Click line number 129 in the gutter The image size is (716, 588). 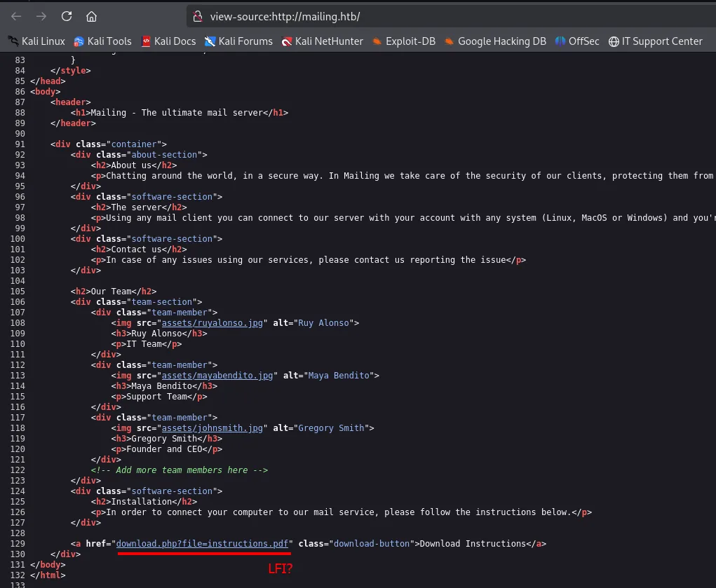(x=18, y=543)
